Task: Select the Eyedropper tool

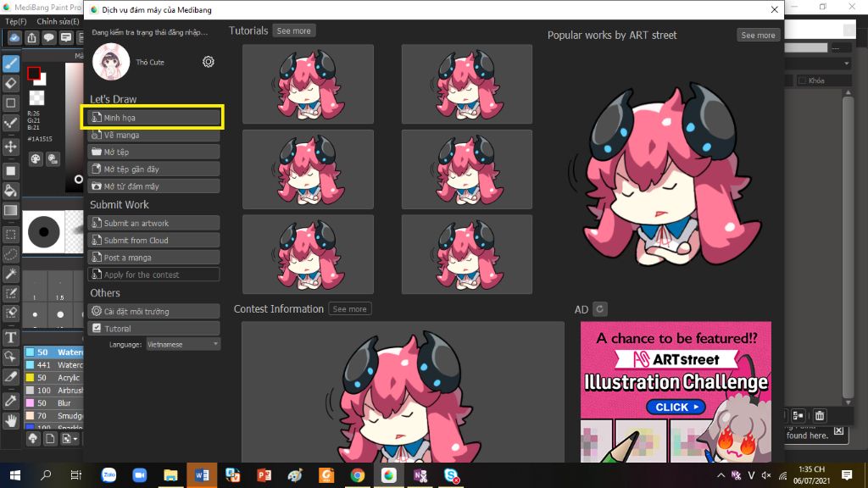Action: pos(10,401)
